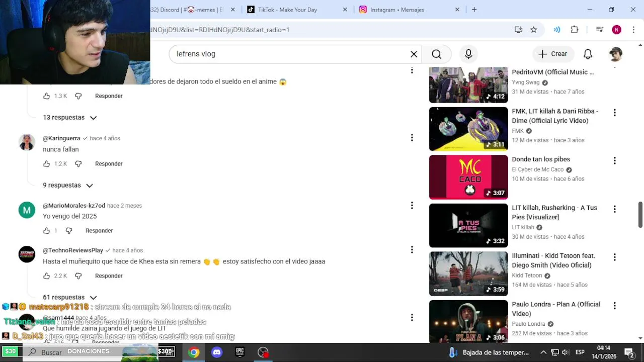The height and width of the screenshot is (362, 644).
Task: Open Epic Games launcher from taskbar
Action: pos(240,352)
